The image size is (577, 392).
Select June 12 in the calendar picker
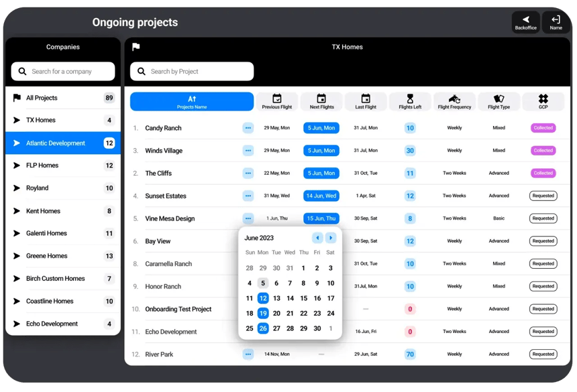(x=262, y=298)
